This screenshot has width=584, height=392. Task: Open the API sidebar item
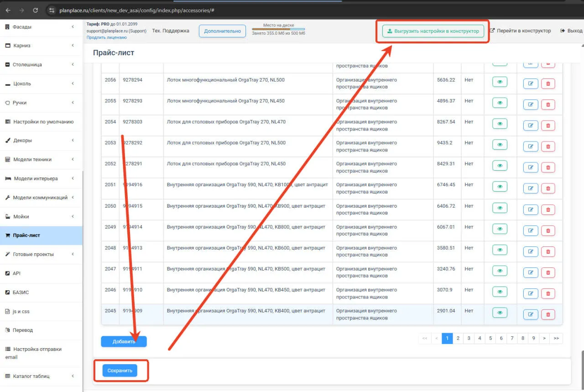tap(41, 273)
